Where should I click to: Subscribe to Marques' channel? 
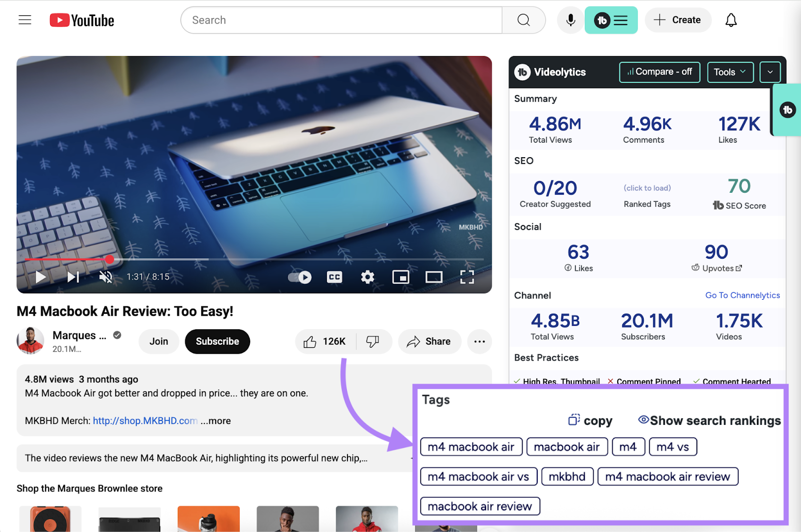pos(217,341)
